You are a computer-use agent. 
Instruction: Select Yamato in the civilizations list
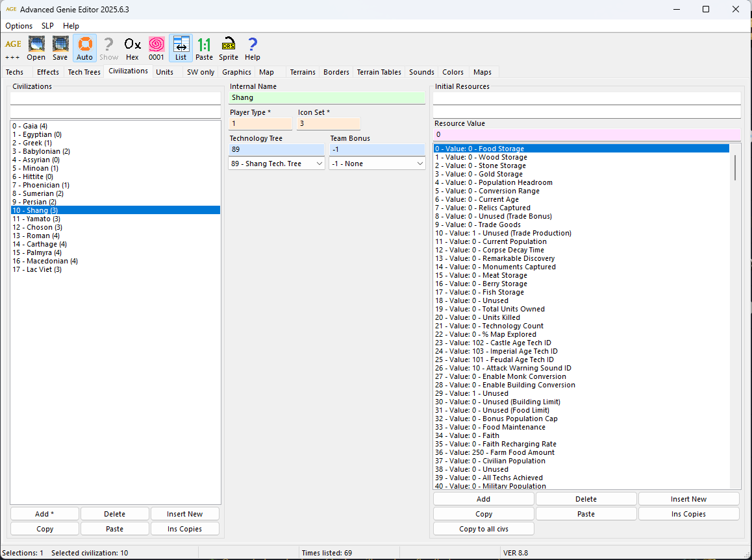[36, 219]
